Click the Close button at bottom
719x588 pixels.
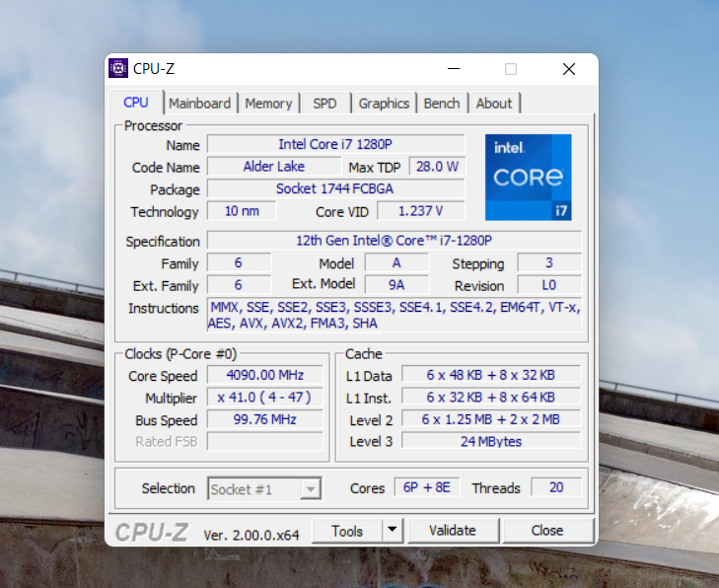pos(547,531)
